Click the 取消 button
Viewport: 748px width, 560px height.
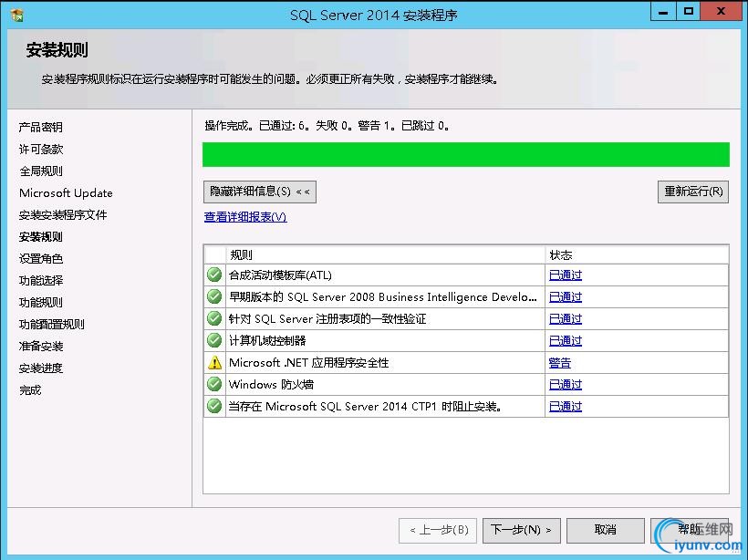tap(606, 531)
